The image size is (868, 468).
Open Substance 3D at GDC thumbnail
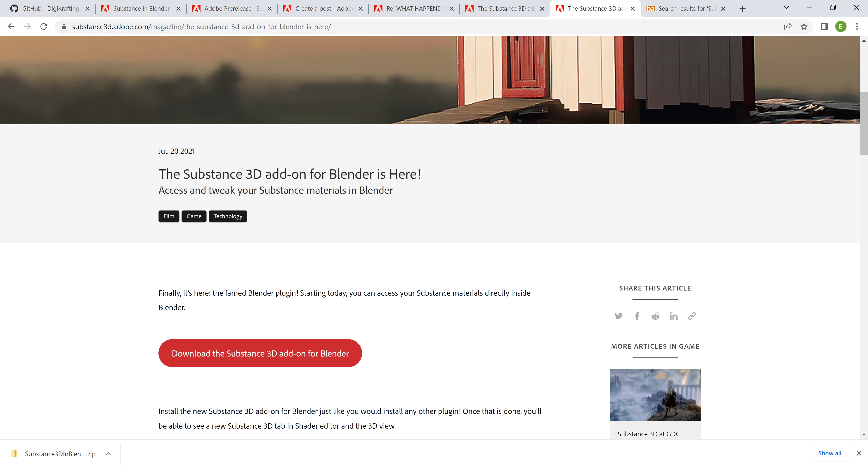click(655, 395)
